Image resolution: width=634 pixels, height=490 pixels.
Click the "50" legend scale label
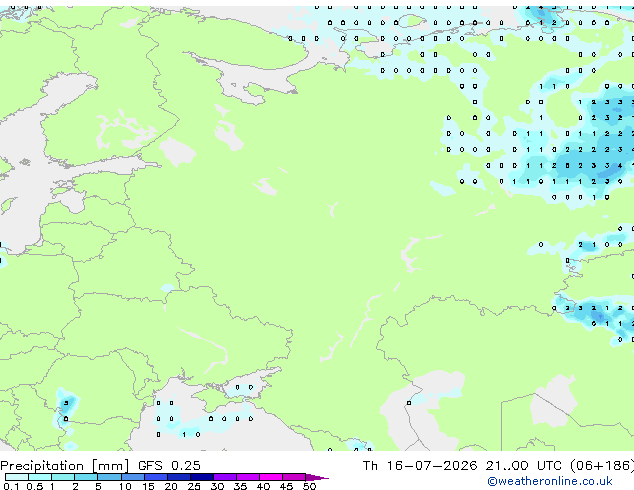(x=309, y=486)
